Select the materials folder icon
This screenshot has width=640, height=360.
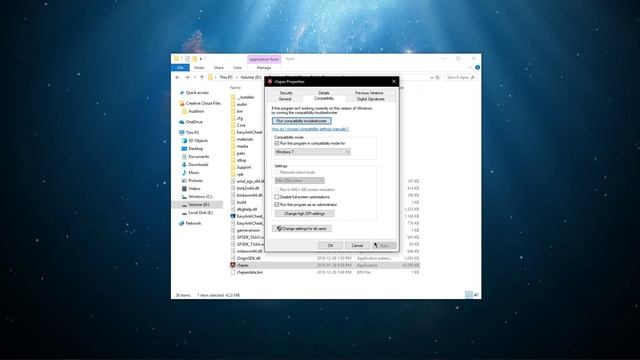pyautogui.click(x=233, y=139)
